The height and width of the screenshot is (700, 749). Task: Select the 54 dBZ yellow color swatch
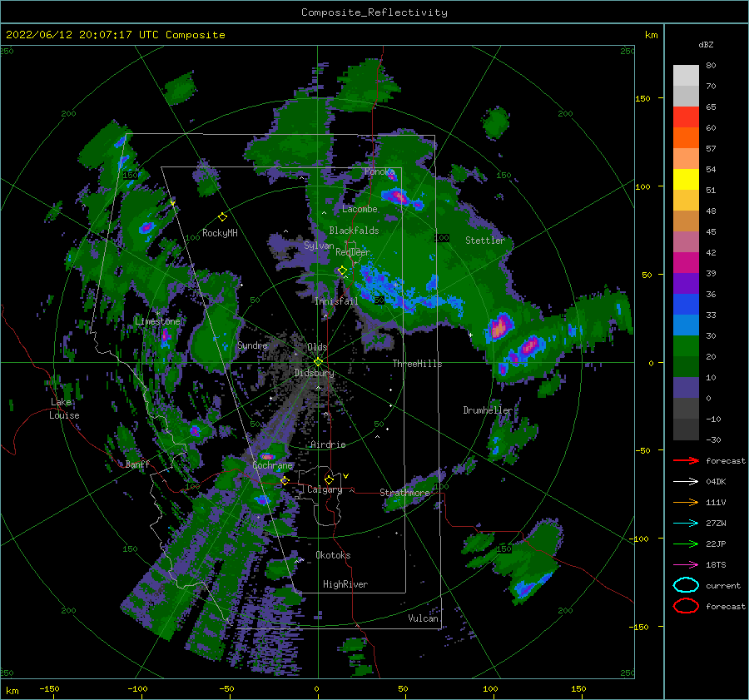pyautogui.click(x=686, y=179)
